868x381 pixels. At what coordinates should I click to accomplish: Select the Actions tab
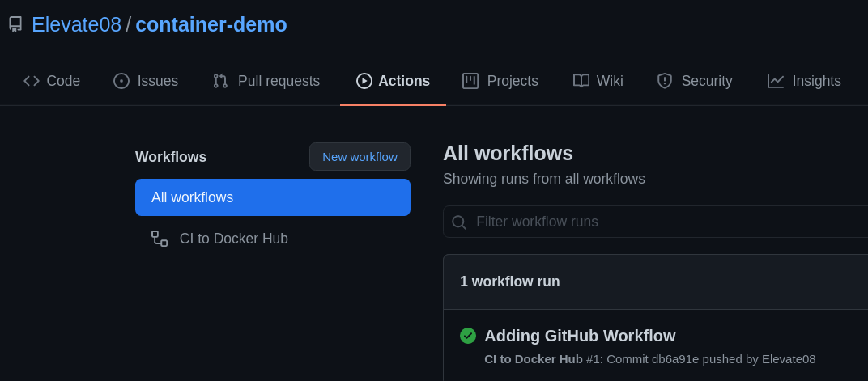tap(393, 81)
